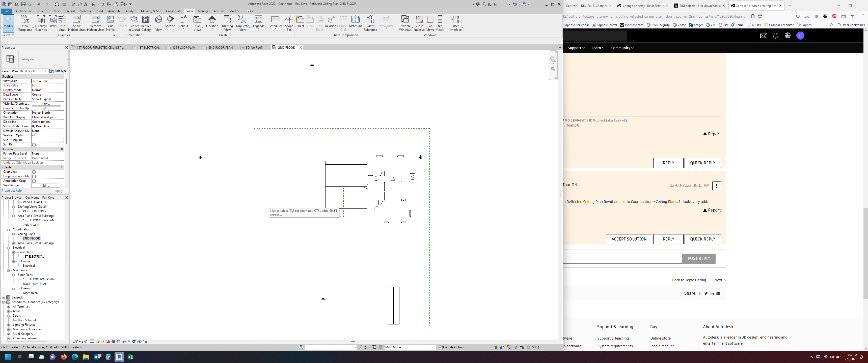This screenshot has width=868, height=363.
Task: Open Filters tool in Graphics panel
Action: [x=52, y=21]
